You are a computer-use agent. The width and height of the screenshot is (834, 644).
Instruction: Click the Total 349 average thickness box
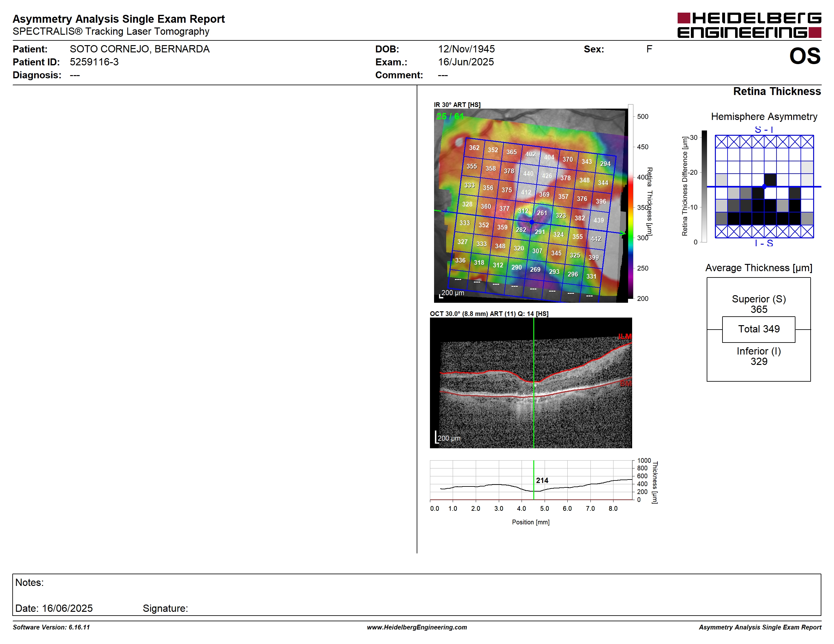(758, 329)
